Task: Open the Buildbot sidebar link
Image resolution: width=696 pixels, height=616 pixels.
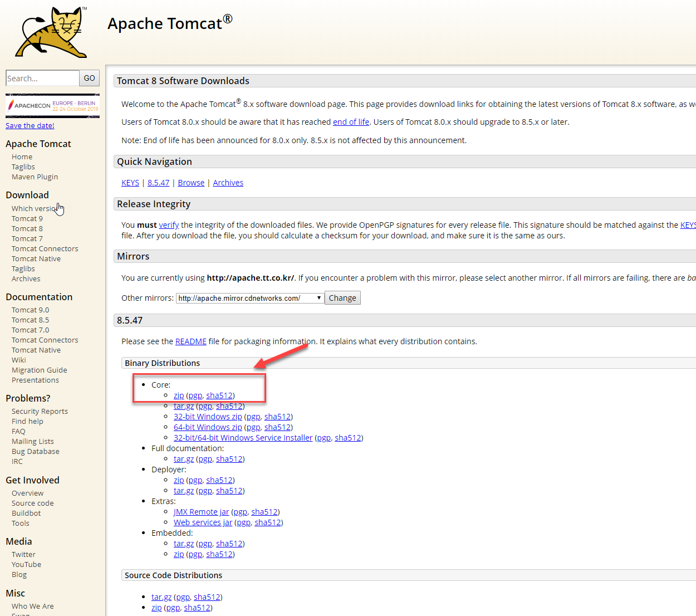Action: (x=26, y=514)
